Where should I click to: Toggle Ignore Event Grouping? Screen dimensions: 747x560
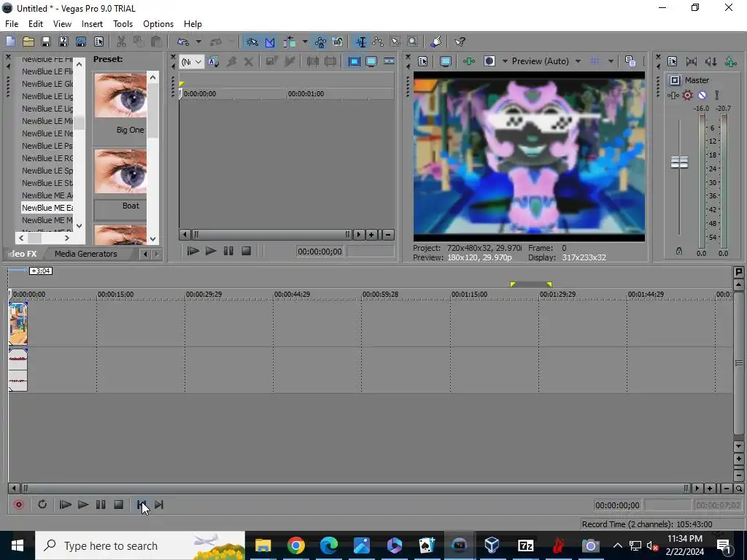(338, 42)
